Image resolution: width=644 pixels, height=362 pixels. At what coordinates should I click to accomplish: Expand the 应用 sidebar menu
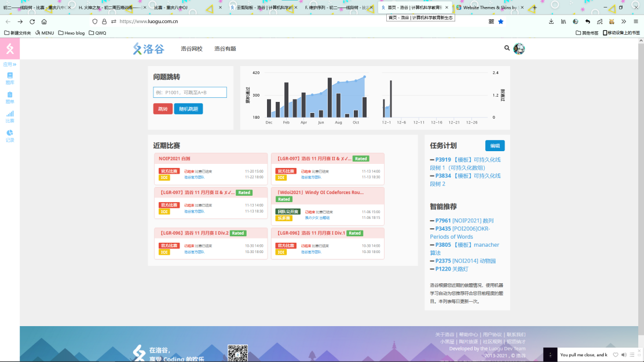click(x=10, y=64)
